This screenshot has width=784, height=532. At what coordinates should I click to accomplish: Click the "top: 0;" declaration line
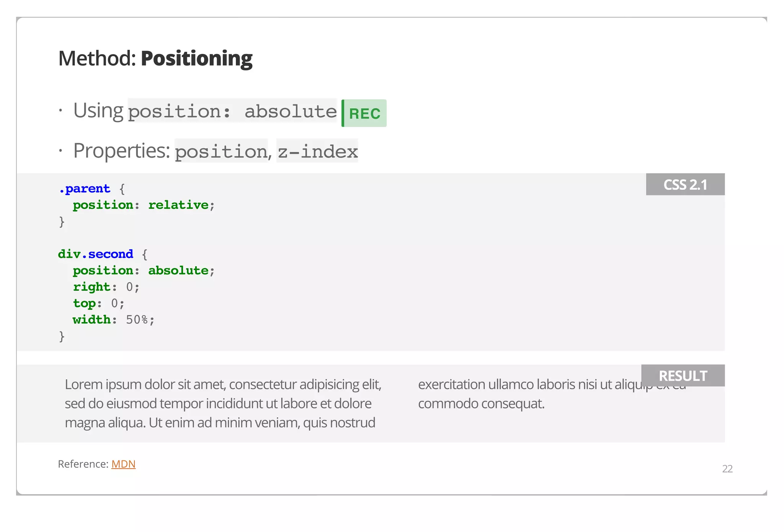pyautogui.click(x=98, y=303)
